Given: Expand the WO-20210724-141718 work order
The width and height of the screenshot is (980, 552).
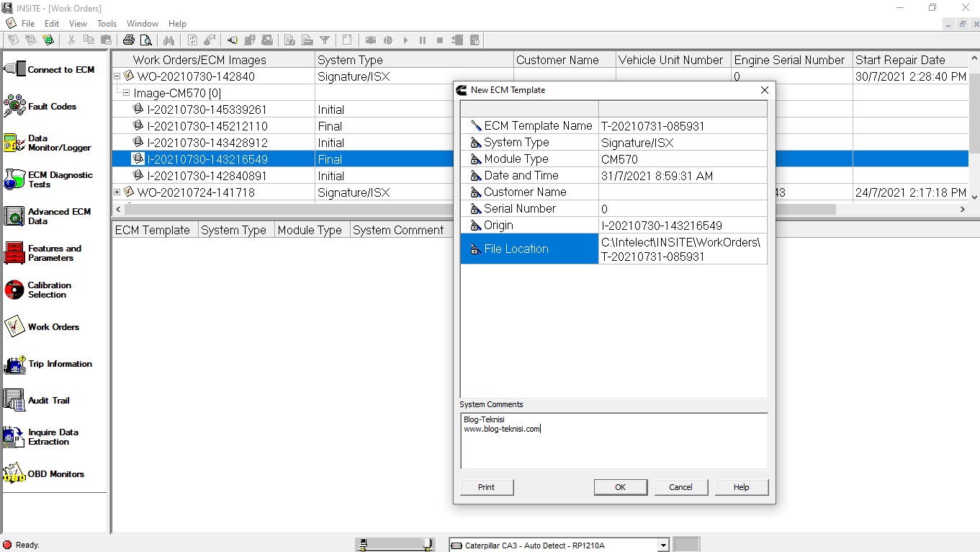Looking at the screenshot, I should pyautogui.click(x=117, y=192).
